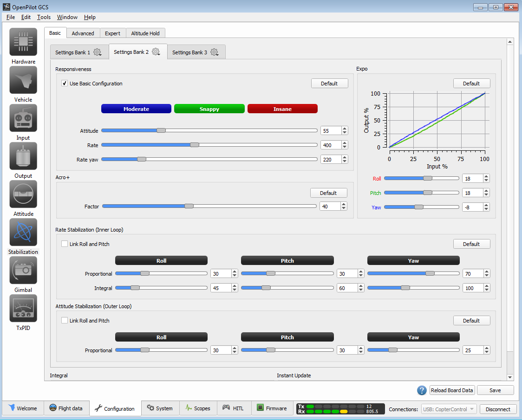
Task: Switch to the Altitude Hold tab
Action: 145,33
